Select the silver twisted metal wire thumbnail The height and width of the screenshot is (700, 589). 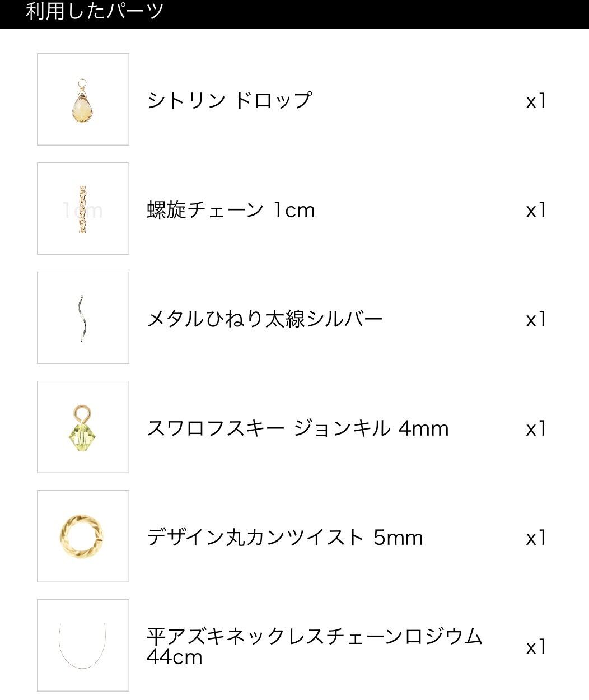coord(83,318)
